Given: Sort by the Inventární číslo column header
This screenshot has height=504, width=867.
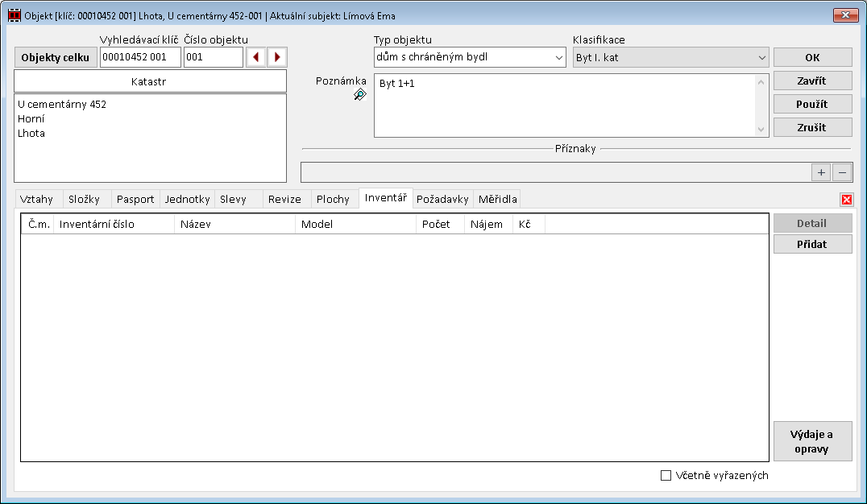Looking at the screenshot, I should click(x=114, y=225).
